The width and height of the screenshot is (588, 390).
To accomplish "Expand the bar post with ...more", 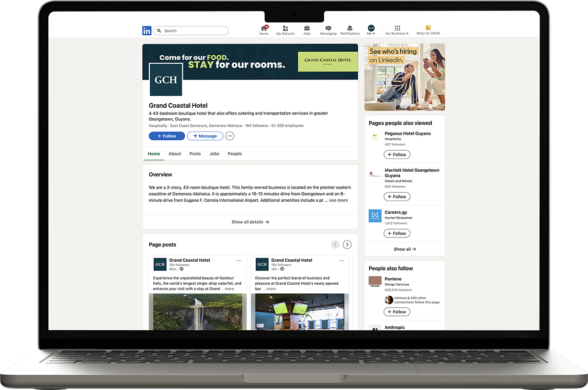I will [270, 289].
